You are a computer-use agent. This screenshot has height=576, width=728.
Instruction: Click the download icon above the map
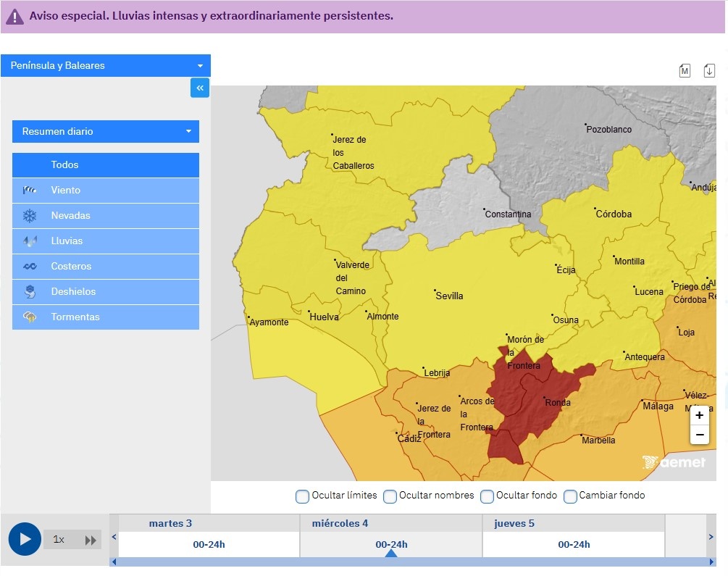[709, 70]
